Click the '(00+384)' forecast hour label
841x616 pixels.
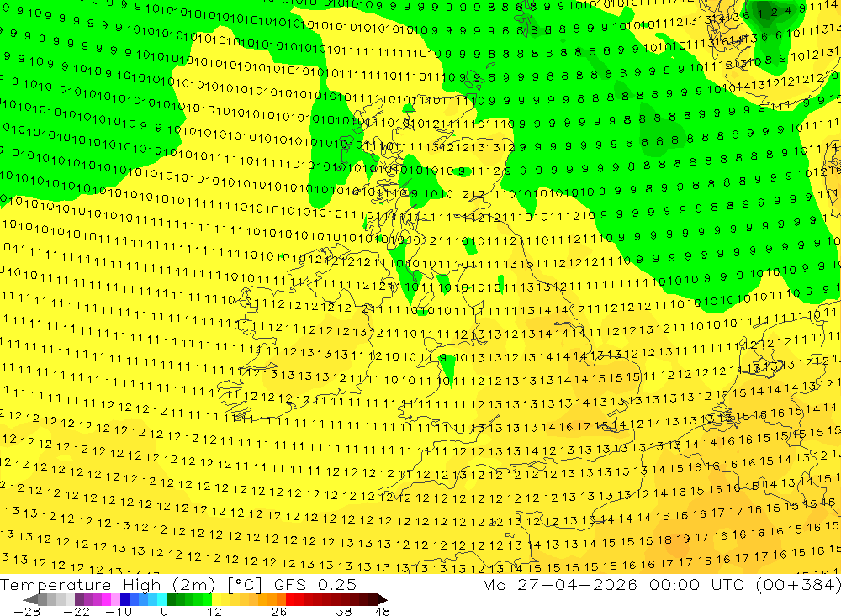tap(797, 584)
